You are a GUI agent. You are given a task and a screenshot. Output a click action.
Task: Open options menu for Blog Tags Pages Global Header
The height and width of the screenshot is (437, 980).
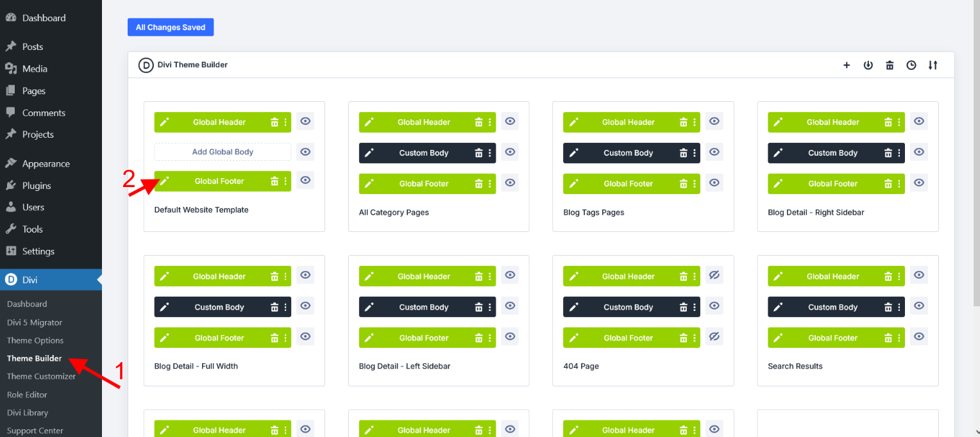click(x=695, y=122)
